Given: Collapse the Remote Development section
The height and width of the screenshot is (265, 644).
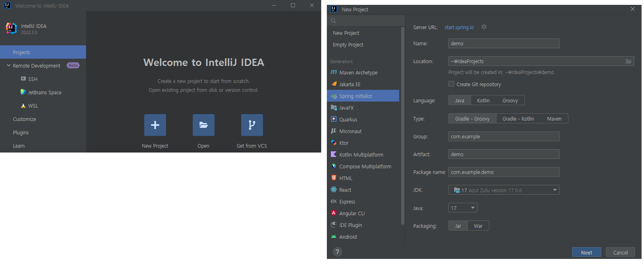Looking at the screenshot, I should coord(8,66).
